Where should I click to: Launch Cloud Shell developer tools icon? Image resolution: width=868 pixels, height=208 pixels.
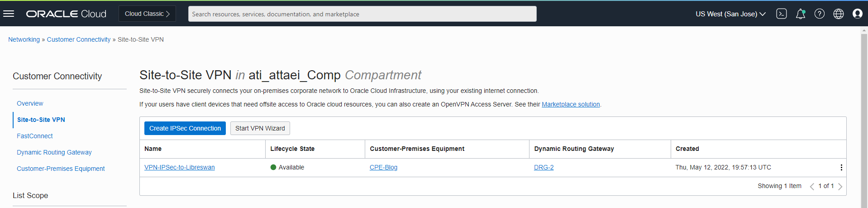[781, 14]
